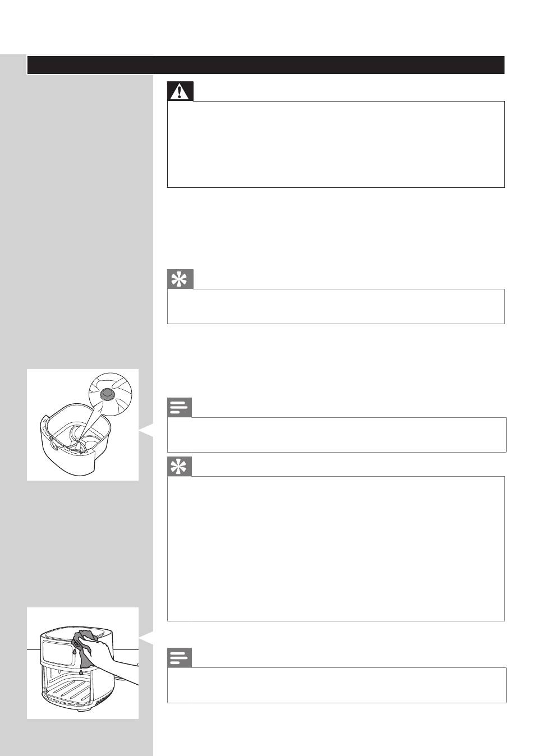Click inside the upper tip box
The height and width of the screenshot is (756, 533).
pos(336,306)
